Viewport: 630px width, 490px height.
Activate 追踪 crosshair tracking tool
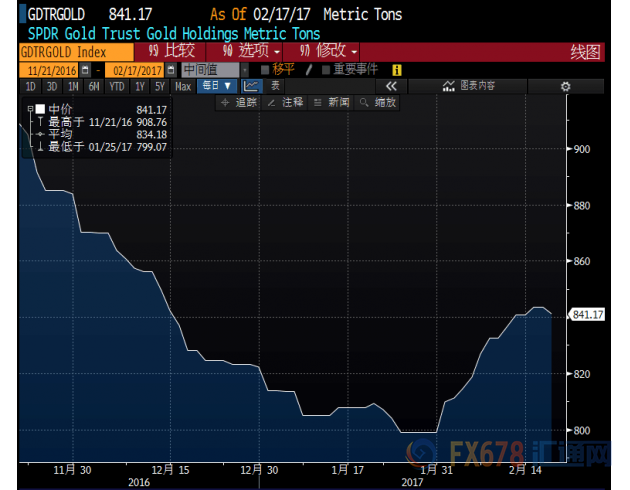(239, 103)
